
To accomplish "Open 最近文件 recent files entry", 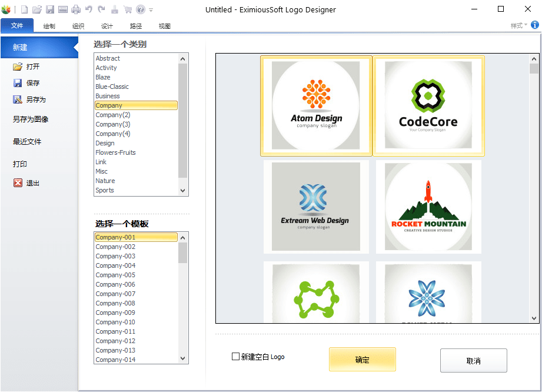I will pos(27,142).
